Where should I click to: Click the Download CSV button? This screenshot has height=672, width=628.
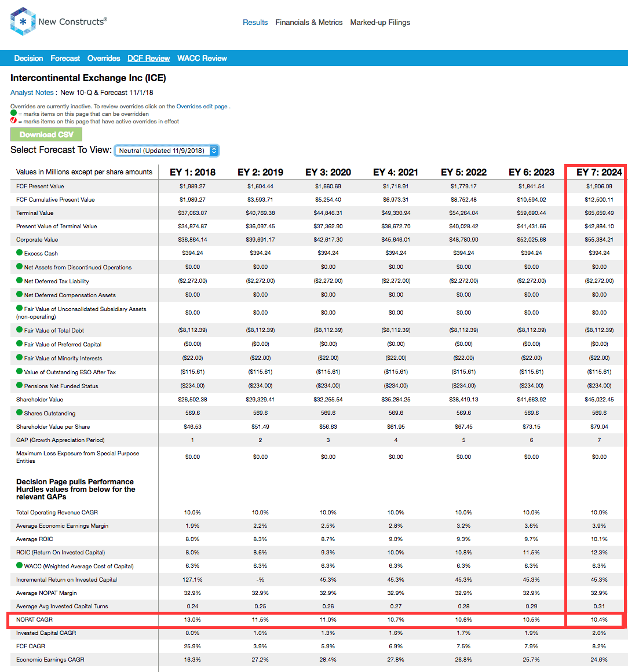(x=46, y=134)
